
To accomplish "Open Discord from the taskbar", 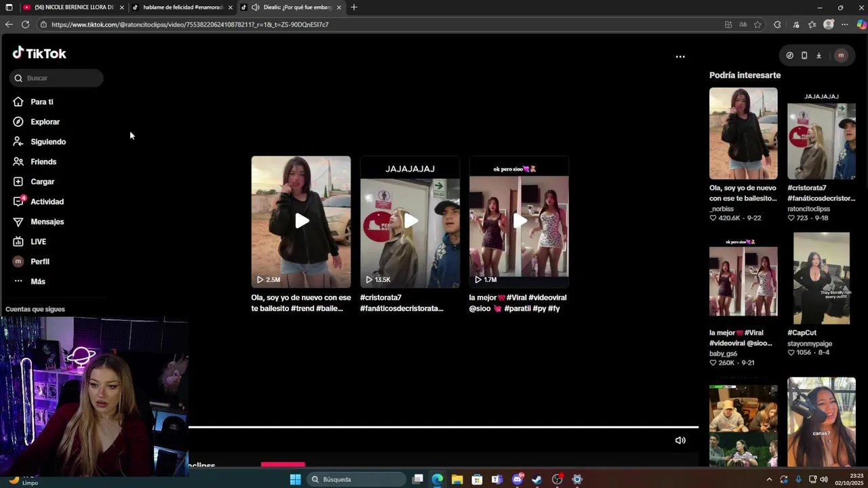I will [517, 479].
